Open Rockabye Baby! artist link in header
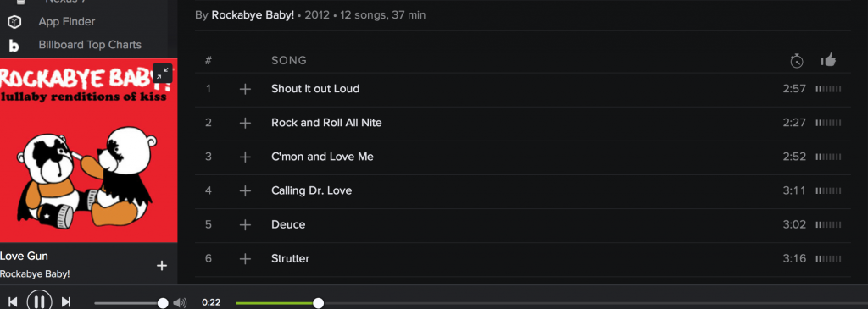Screen dimensions: 868x309 (x=253, y=15)
